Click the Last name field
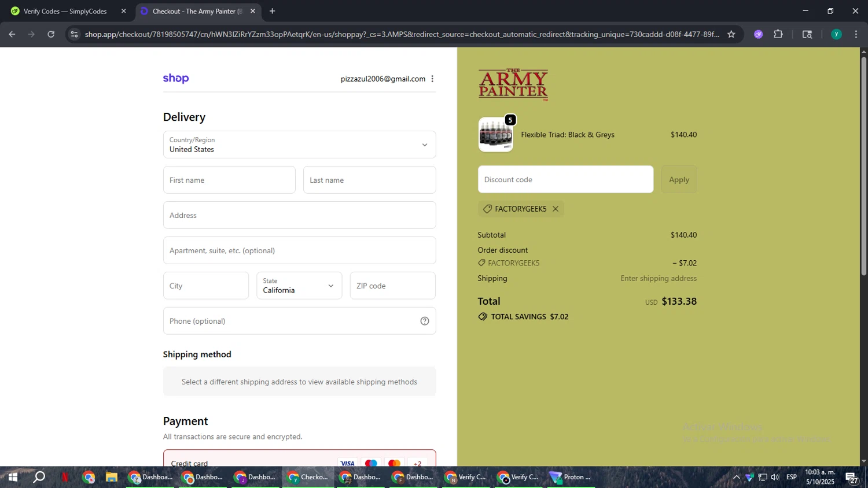The height and width of the screenshot is (488, 868). 369,180
